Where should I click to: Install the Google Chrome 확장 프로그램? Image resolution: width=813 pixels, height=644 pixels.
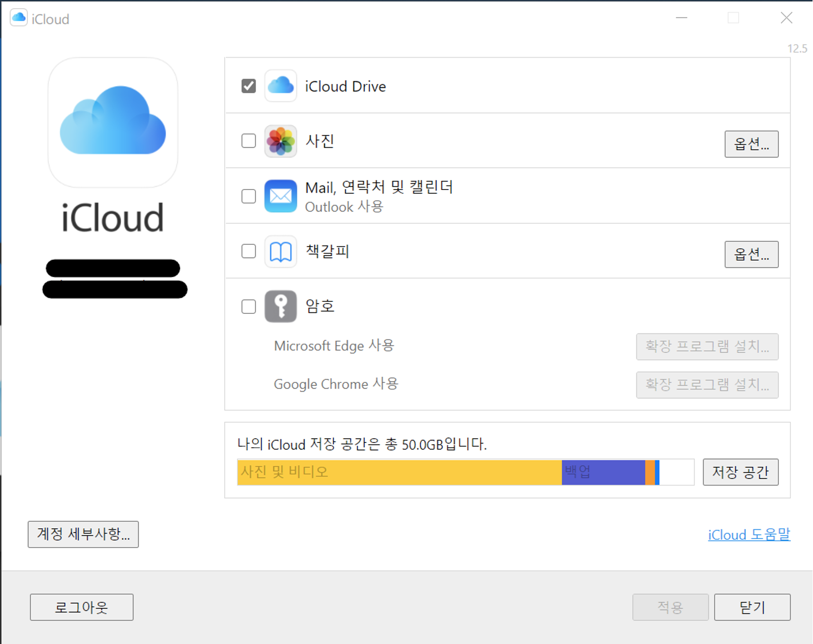click(x=707, y=385)
